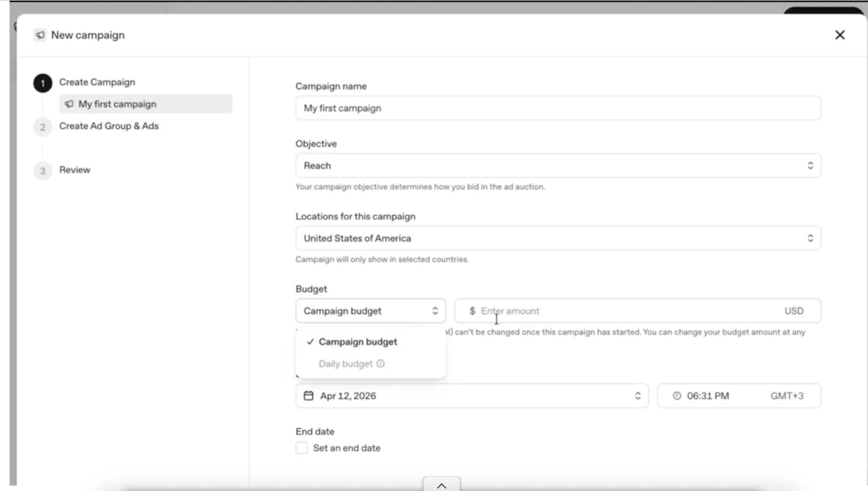Click the megaphone icon beside New campaign title
Image resolution: width=868 pixels, height=491 pixels.
click(x=40, y=35)
